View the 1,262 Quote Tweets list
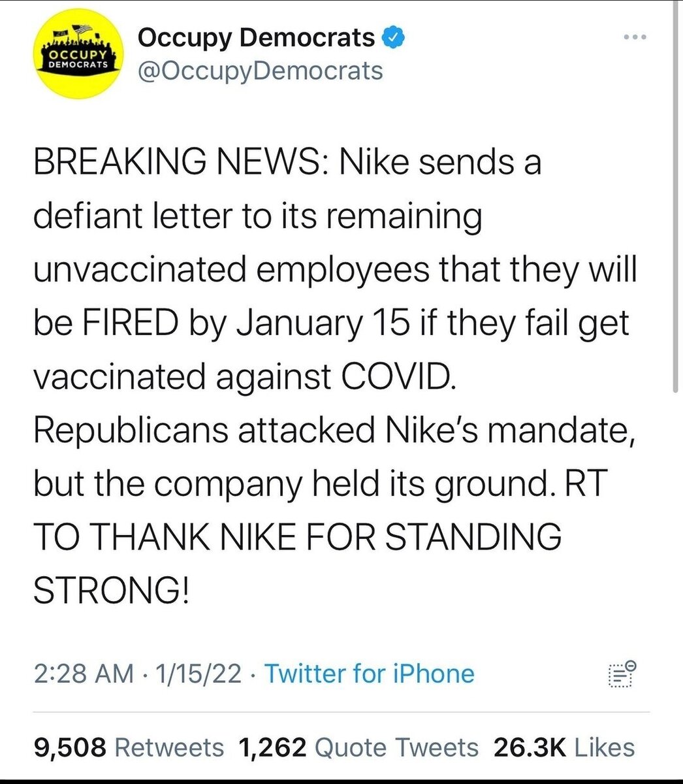Viewport: 683px width, 784px height. coord(359,747)
